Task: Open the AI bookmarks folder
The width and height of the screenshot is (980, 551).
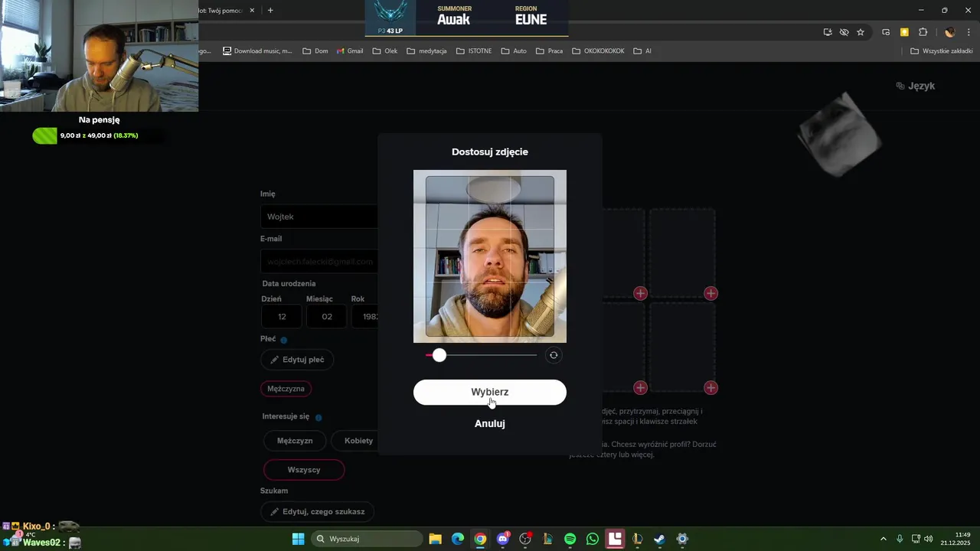Action: pyautogui.click(x=642, y=51)
